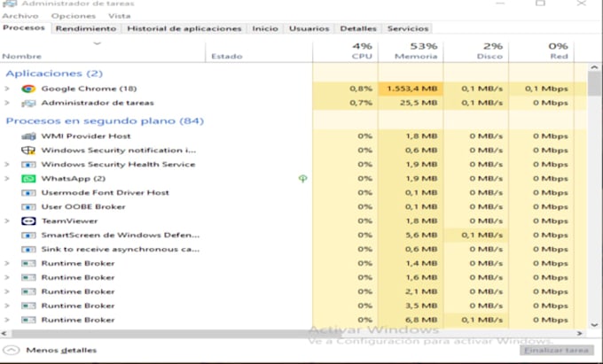603x364 pixels.
Task: Expand the Administrador de tareas process
Action: pos(6,103)
